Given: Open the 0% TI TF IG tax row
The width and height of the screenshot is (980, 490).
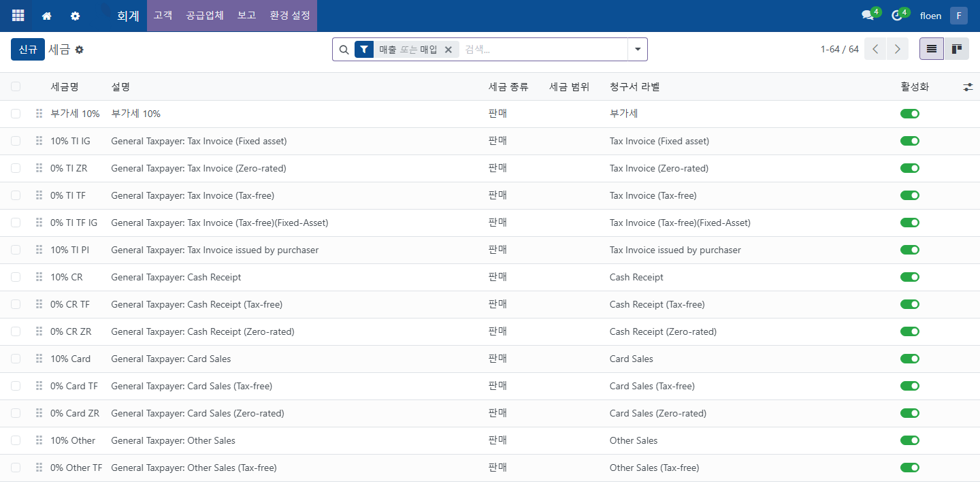Looking at the screenshot, I should 490,223.
